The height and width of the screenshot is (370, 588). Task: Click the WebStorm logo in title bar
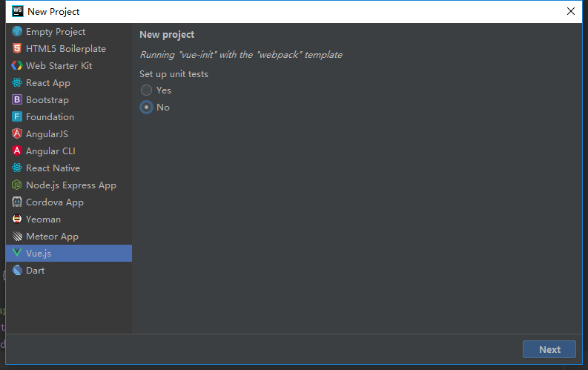(x=17, y=11)
